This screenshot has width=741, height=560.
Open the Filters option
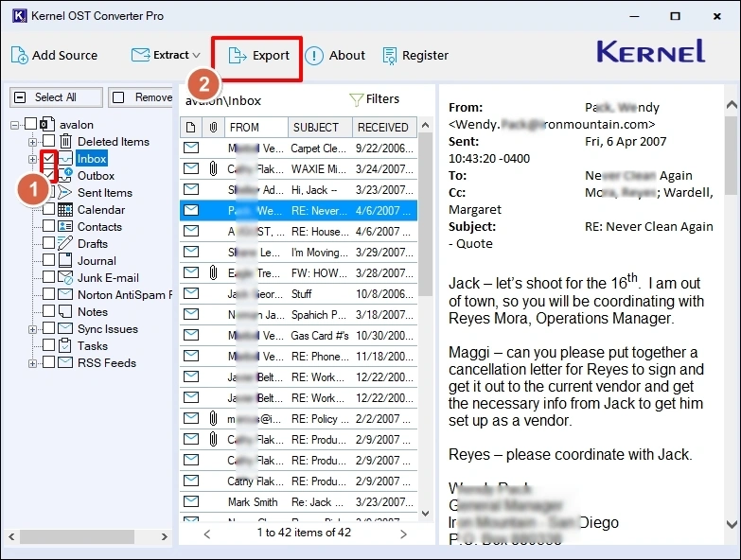pyautogui.click(x=374, y=99)
